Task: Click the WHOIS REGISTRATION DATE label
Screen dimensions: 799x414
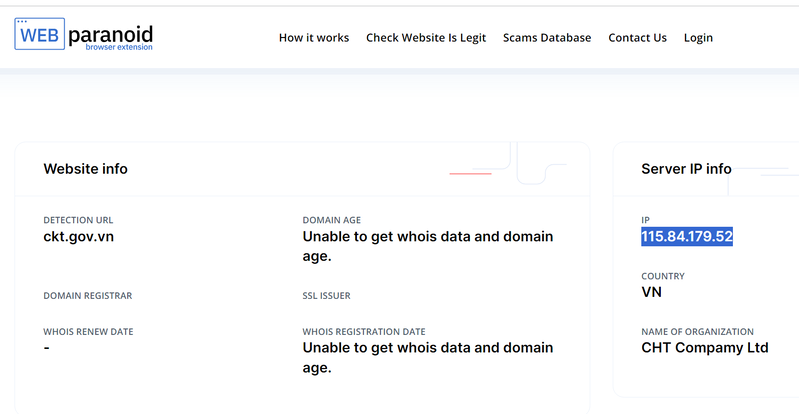Action: coord(364,332)
